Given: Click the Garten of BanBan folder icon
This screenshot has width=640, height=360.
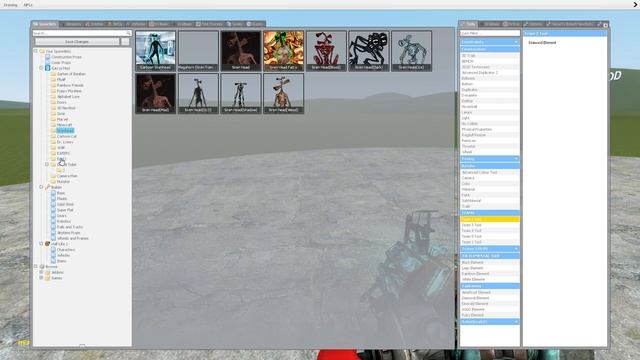Looking at the screenshot, I should [53, 74].
